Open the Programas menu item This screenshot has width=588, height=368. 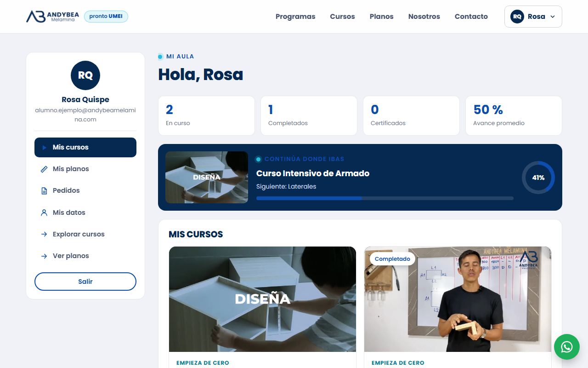tap(295, 17)
